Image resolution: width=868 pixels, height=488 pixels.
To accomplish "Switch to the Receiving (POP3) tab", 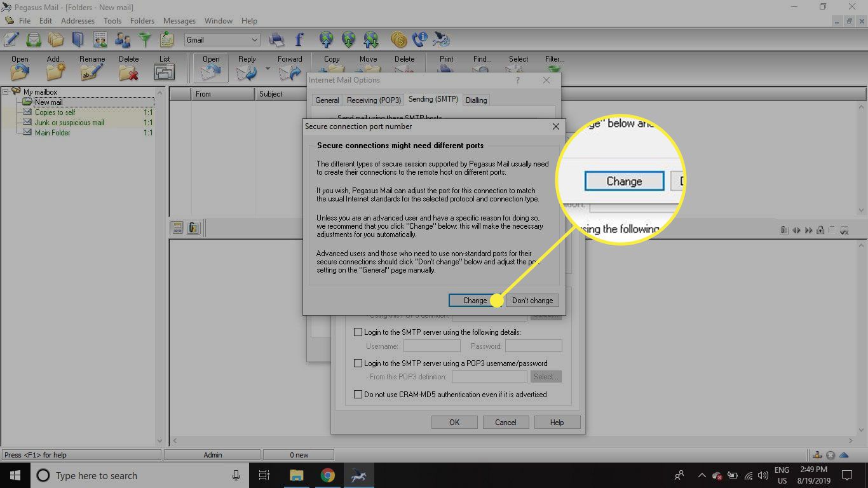I will pyautogui.click(x=374, y=100).
